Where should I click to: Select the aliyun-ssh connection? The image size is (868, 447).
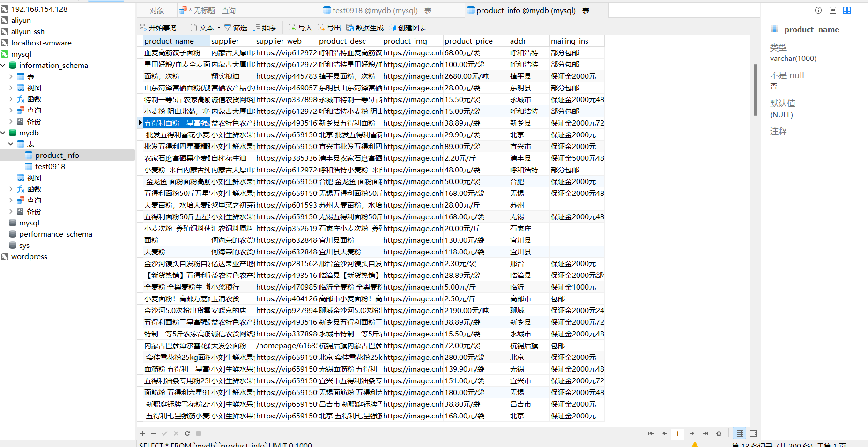point(28,32)
